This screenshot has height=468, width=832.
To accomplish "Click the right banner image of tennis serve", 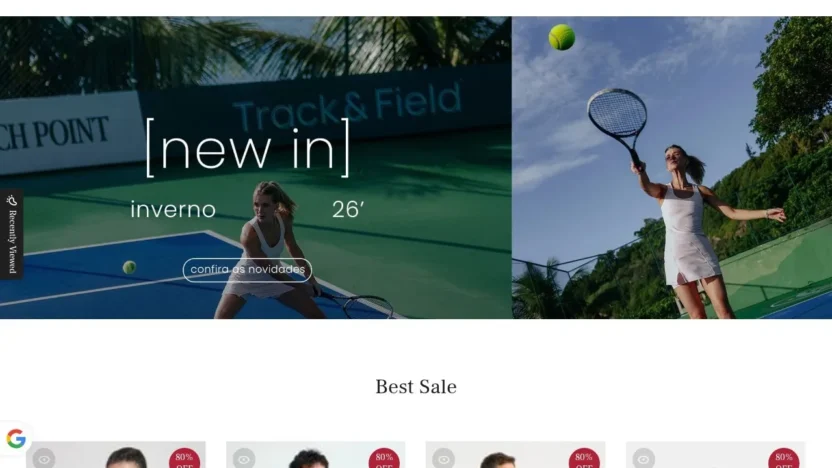I will pyautogui.click(x=672, y=168).
